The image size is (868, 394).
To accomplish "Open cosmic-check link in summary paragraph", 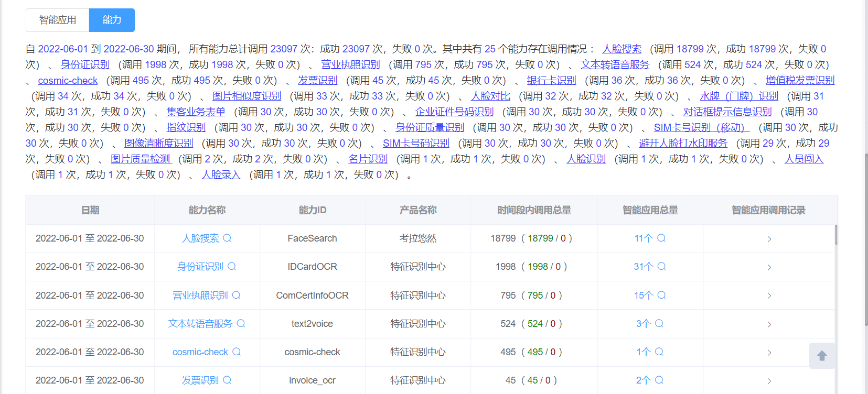I will [68, 80].
